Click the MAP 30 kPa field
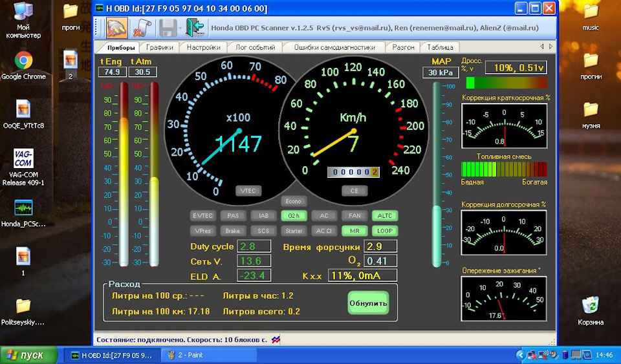The image size is (621, 364). tap(441, 72)
